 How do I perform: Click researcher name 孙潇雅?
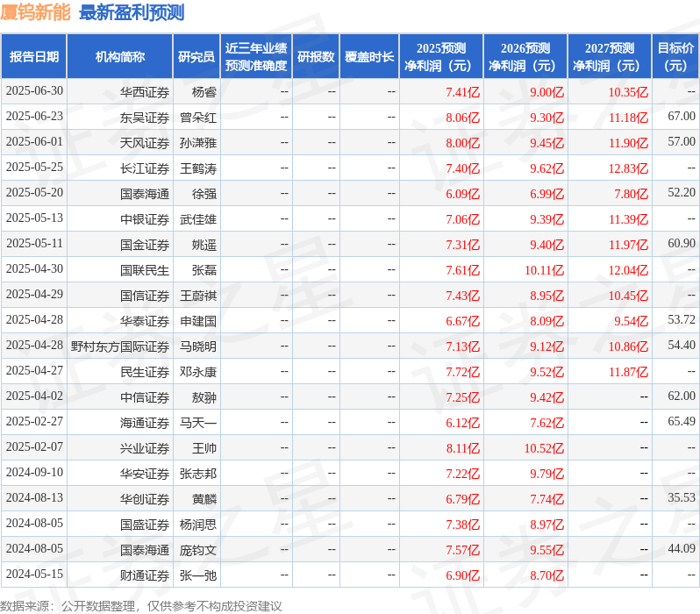(x=198, y=143)
